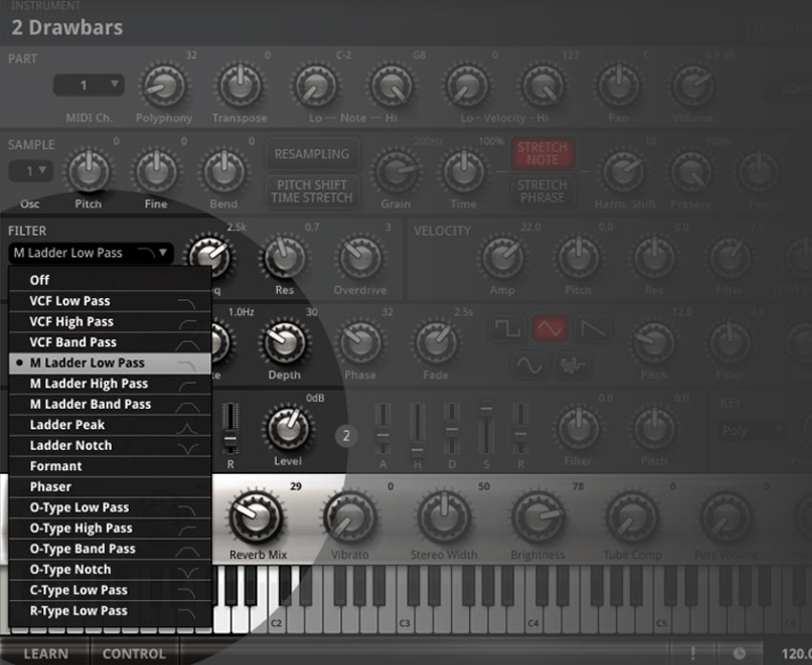The height and width of the screenshot is (665, 812).
Task: Enable the Resampling mode
Action: [x=311, y=154]
